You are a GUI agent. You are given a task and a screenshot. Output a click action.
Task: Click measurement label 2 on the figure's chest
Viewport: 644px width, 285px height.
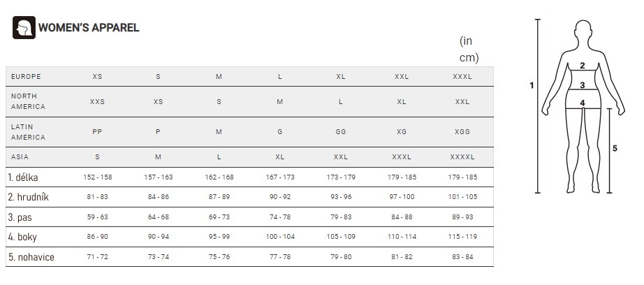(583, 65)
